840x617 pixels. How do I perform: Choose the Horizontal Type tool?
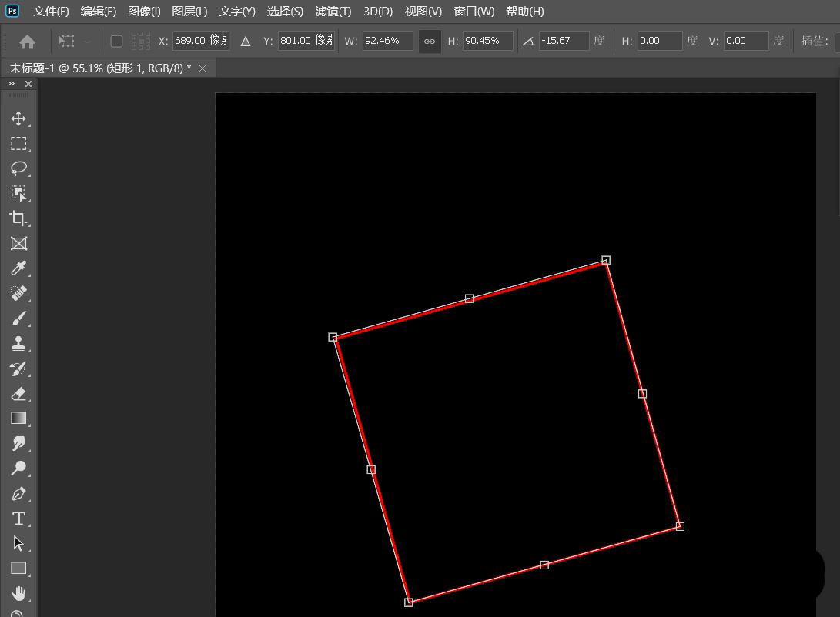[18, 519]
